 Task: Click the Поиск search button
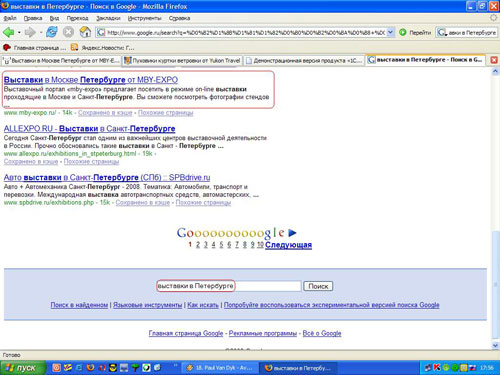[x=318, y=286]
